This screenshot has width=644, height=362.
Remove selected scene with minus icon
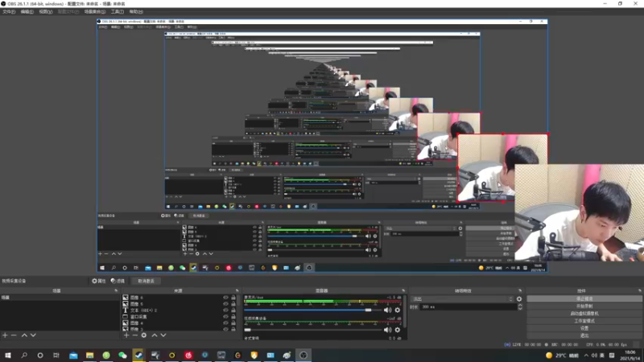pos(14,335)
